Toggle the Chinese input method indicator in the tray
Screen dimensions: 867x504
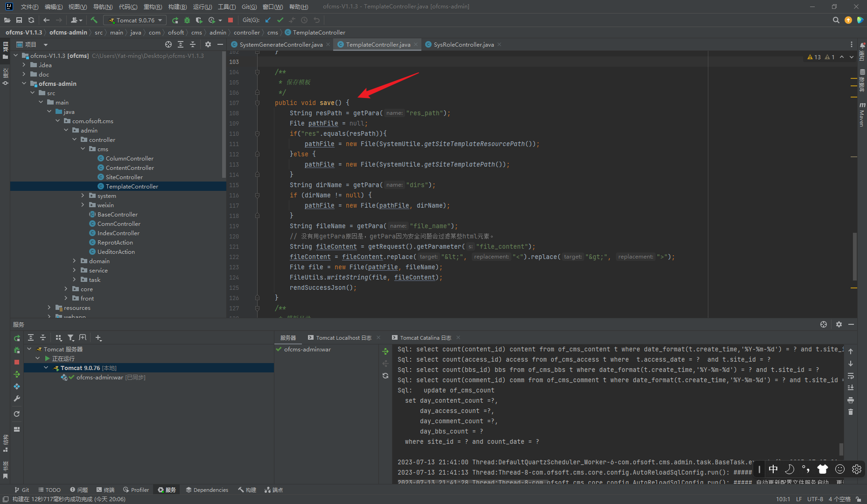click(773, 469)
